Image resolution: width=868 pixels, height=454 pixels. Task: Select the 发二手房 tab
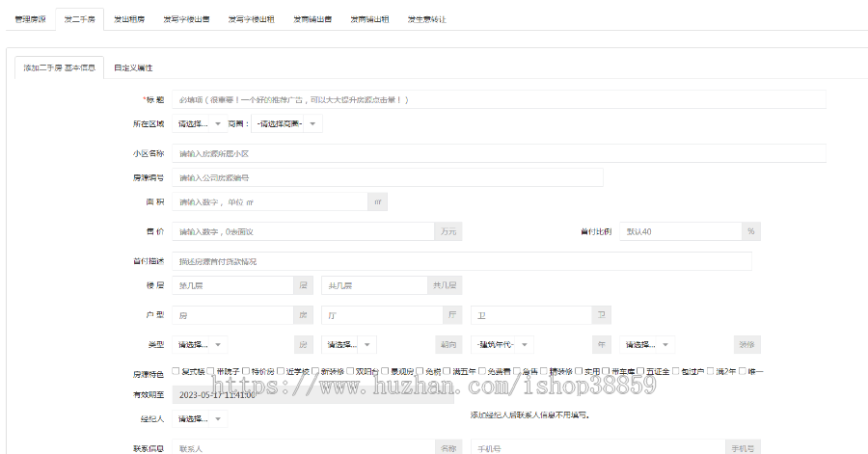tap(80, 19)
